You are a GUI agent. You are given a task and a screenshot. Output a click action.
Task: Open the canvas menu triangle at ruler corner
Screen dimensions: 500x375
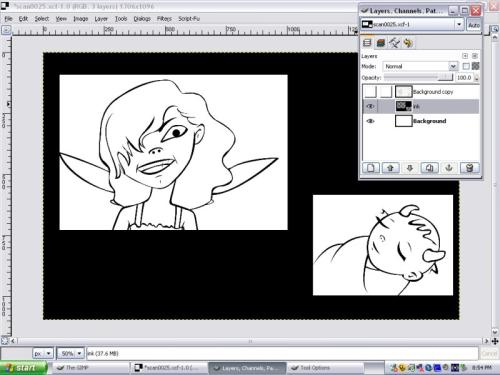(6, 30)
